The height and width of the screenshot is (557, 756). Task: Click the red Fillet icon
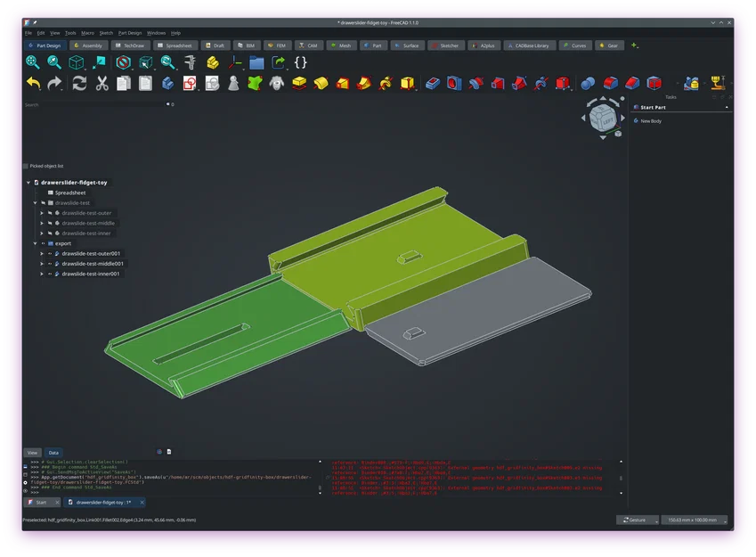[610, 83]
